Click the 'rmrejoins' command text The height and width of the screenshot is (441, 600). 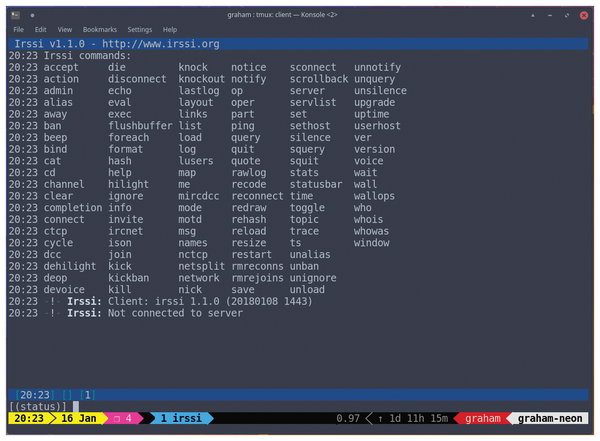click(x=257, y=278)
